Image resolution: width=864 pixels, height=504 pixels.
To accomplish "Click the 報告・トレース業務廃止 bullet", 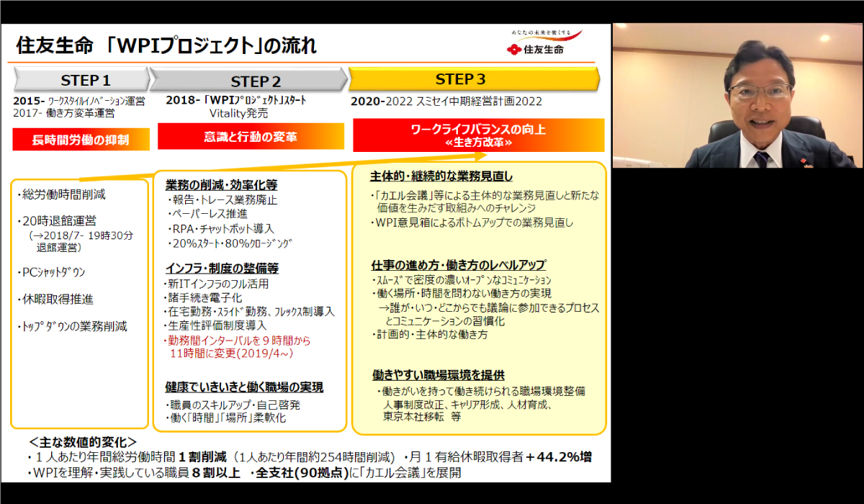I will coord(222,200).
